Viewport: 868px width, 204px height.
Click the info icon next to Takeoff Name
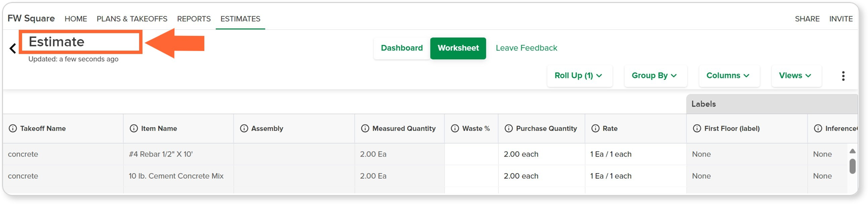[x=13, y=129]
